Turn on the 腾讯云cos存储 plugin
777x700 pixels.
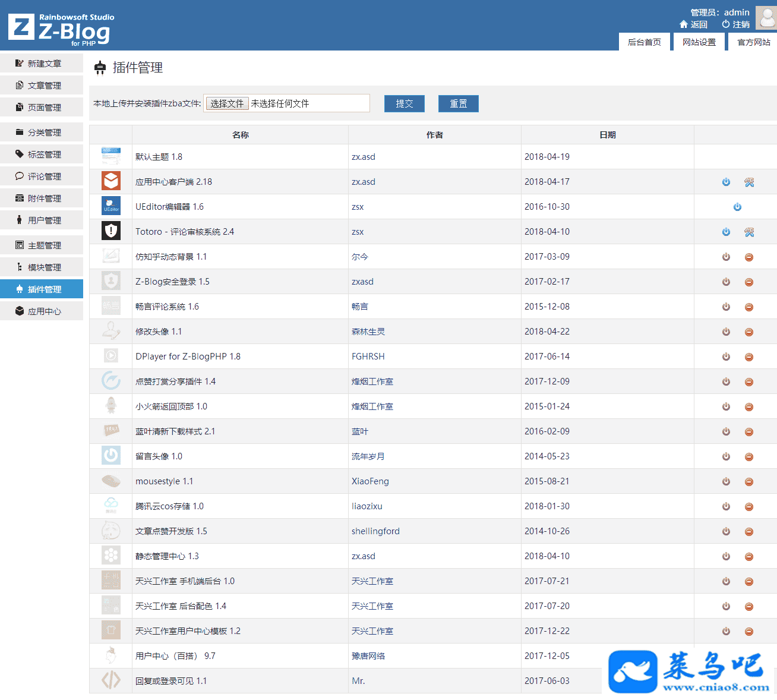click(726, 507)
